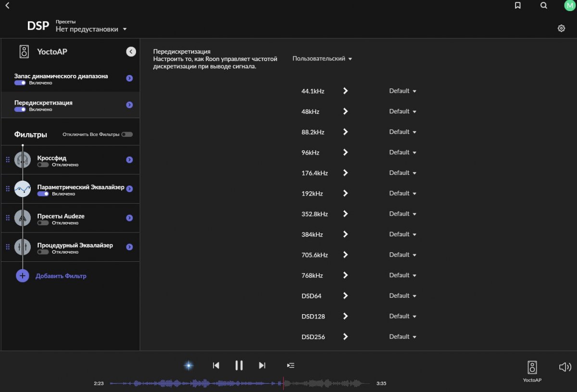The width and height of the screenshot is (577, 392).
Task: Open bookmarks icon in top bar
Action: [518, 6]
